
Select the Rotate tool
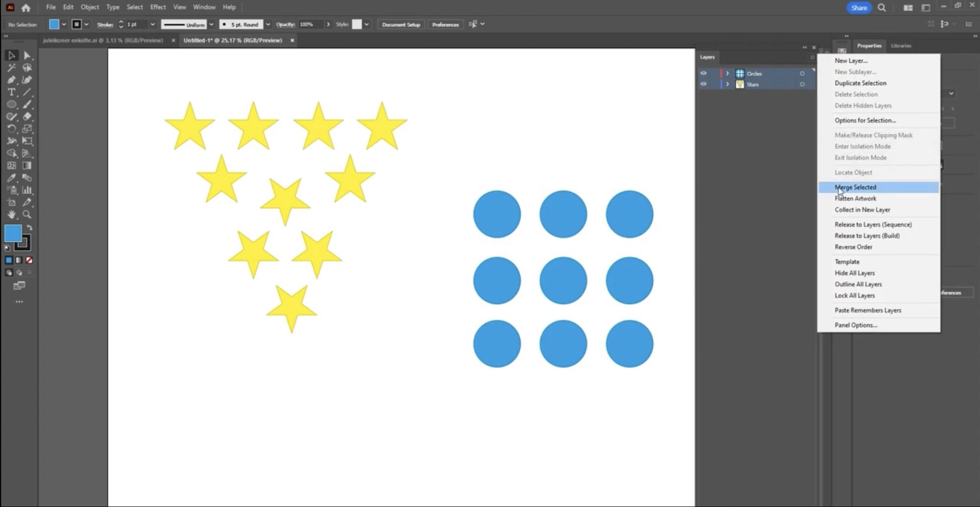click(11, 129)
